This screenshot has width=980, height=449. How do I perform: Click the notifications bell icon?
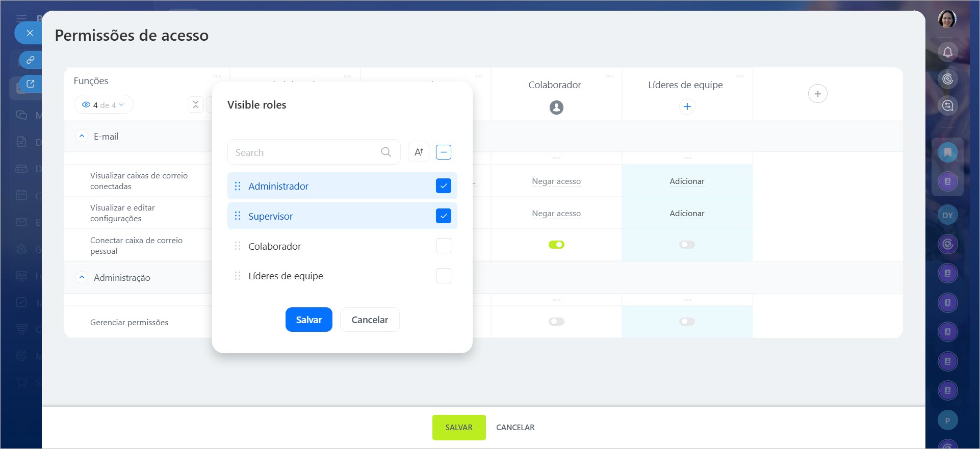pyautogui.click(x=947, y=52)
